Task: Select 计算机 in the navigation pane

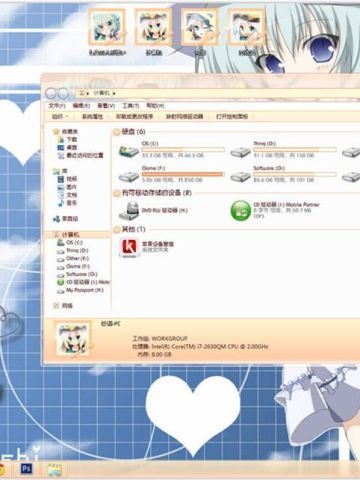Action: [x=67, y=235]
